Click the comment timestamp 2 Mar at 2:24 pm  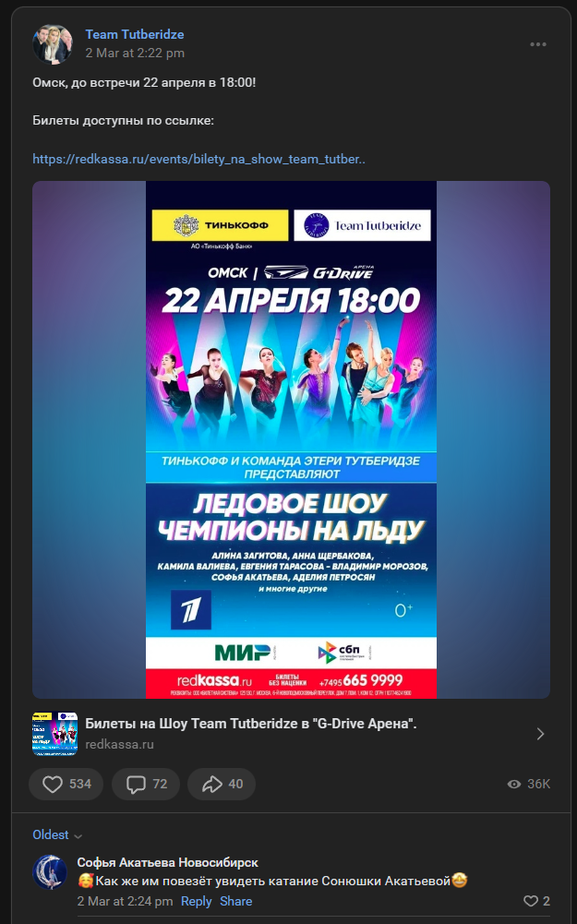click(x=125, y=901)
